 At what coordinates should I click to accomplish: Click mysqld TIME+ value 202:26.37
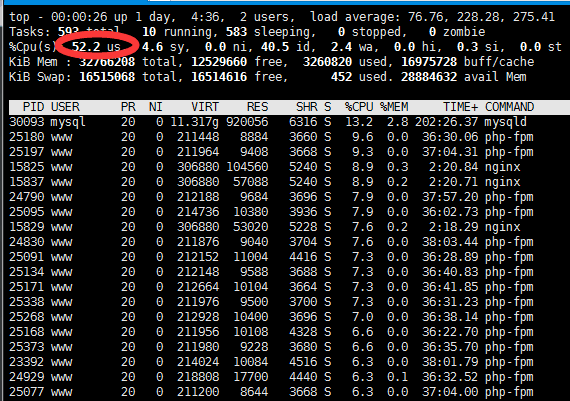[446, 122]
